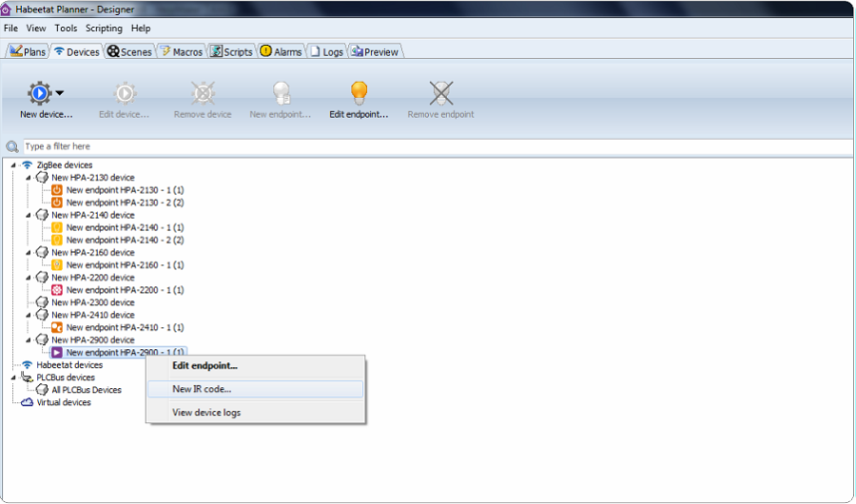Switch to the Macros tab

click(x=182, y=51)
